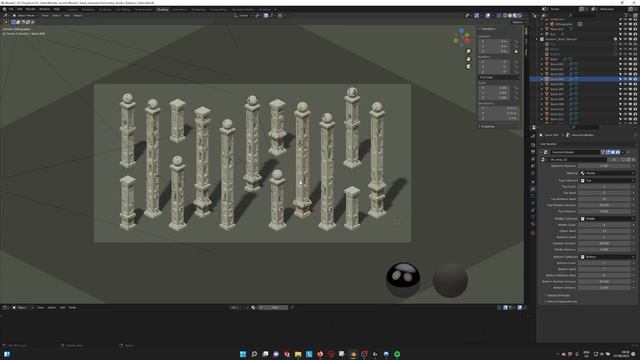Click the green Y axis on navigation gizmo
Viewport: 640px width, 360px height.
click(467, 35)
